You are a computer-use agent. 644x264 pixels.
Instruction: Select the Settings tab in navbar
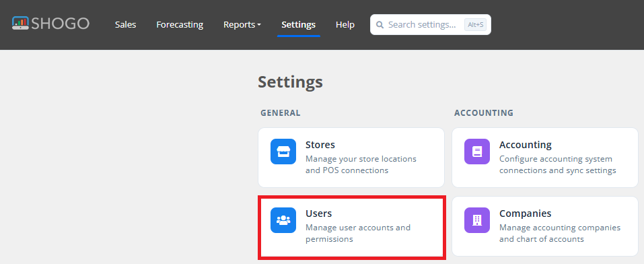click(x=299, y=25)
